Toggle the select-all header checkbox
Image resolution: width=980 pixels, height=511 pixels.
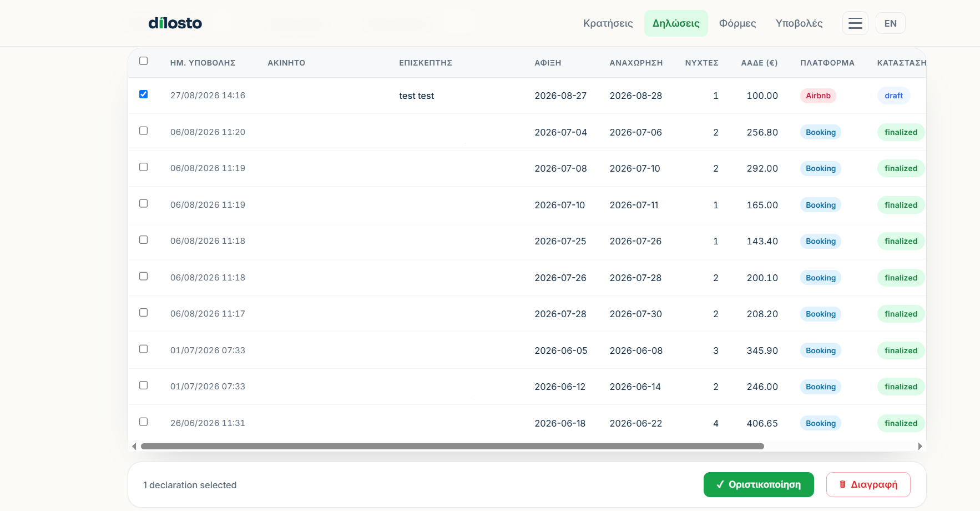click(x=143, y=61)
